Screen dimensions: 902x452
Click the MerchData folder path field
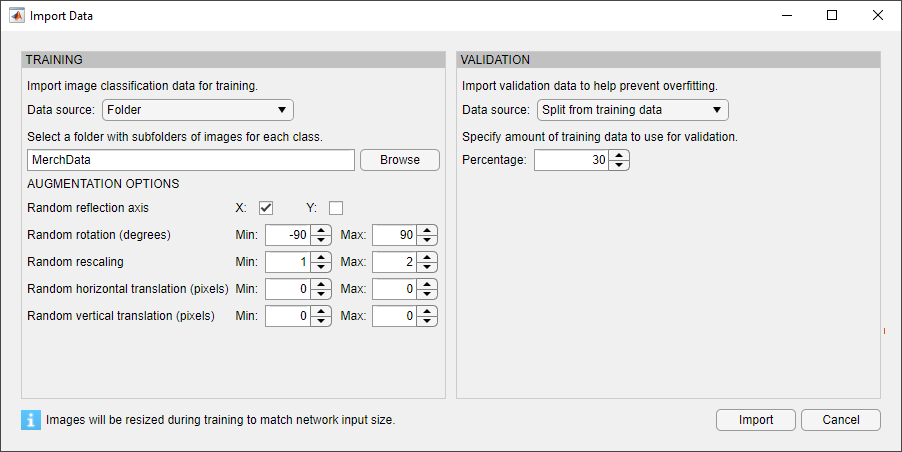(190, 160)
